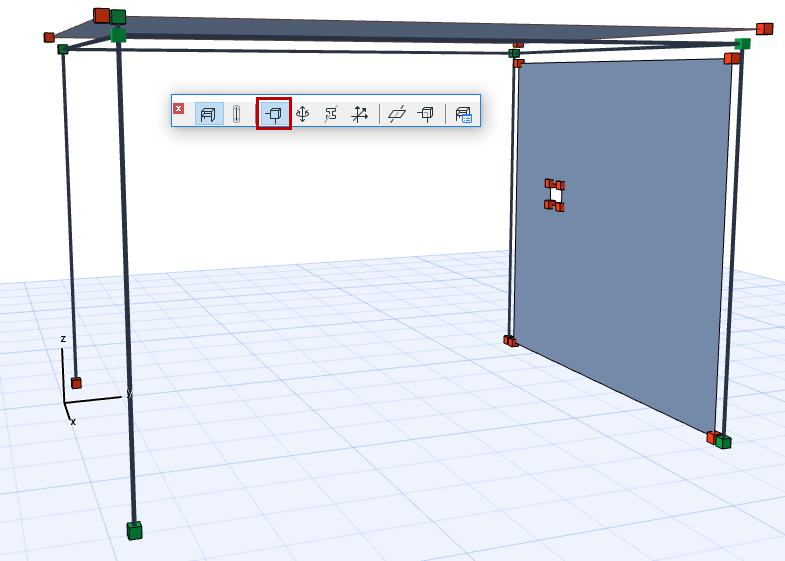Choose the slanted plane surface icon
Viewport: 785px width, 561px height.
[397, 114]
